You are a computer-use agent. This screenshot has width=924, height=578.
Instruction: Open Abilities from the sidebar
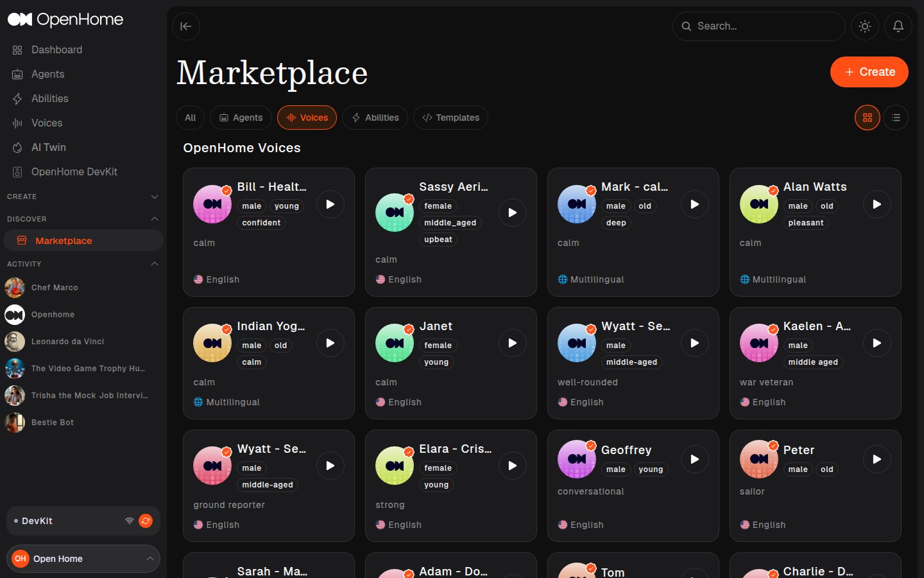(x=83, y=98)
